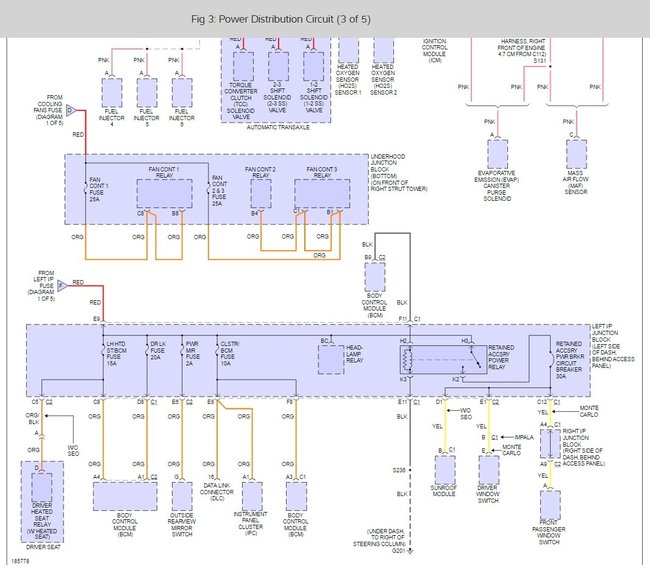Click the CLSTR/BCM FUSE 10A label

[230, 353]
